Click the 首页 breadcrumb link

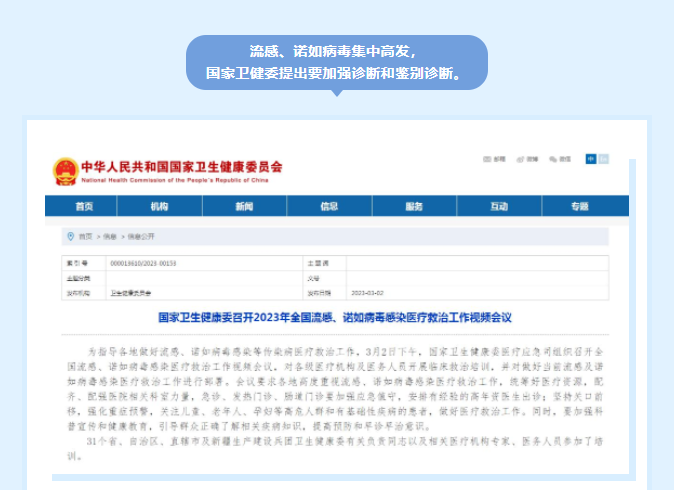pyautogui.click(x=85, y=236)
